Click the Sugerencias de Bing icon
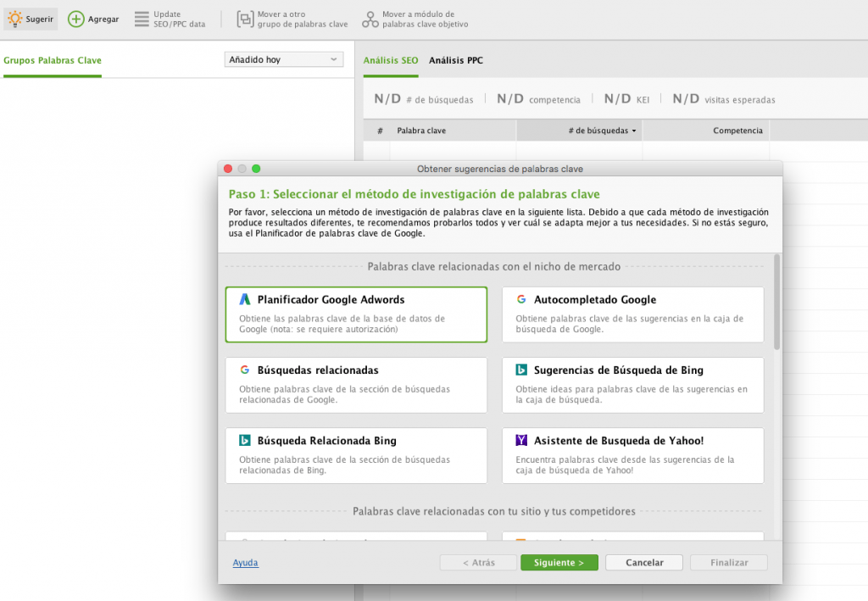 521,370
